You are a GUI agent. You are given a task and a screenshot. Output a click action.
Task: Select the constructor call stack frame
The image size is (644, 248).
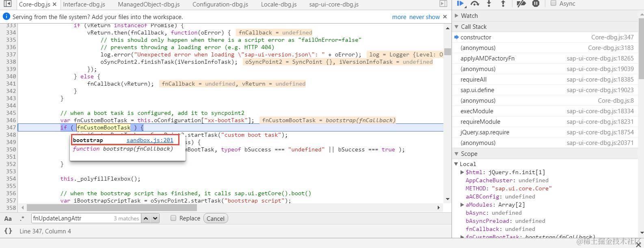tap(545, 37)
